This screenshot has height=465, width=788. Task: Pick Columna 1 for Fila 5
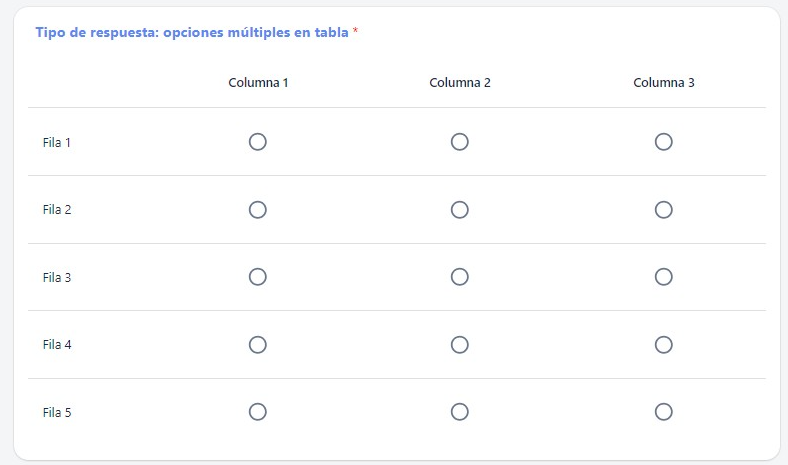coord(257,411)
